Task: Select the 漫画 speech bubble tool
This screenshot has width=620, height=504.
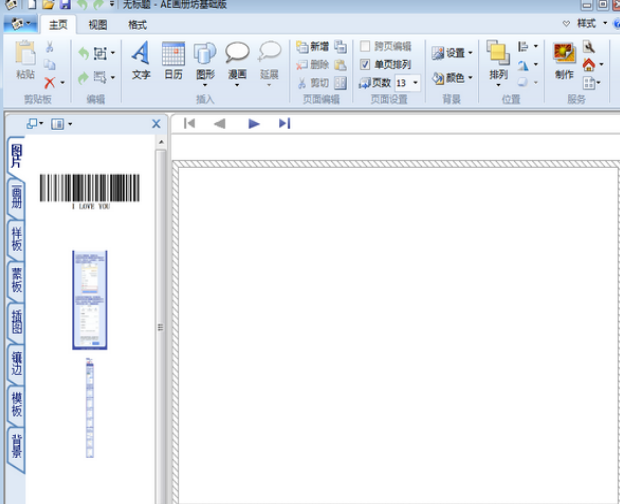Action: click(237, 59)
